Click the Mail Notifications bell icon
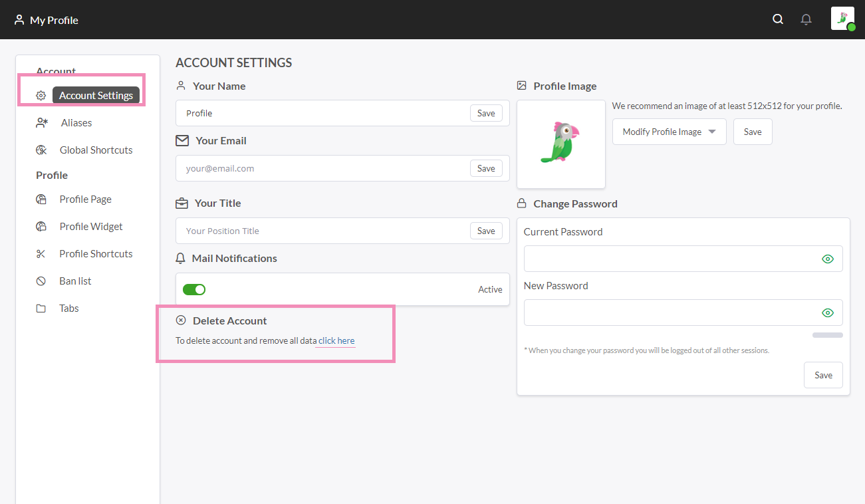Viewport: 865px width, 504px height. pyautogui.click(x=181, y=258)
